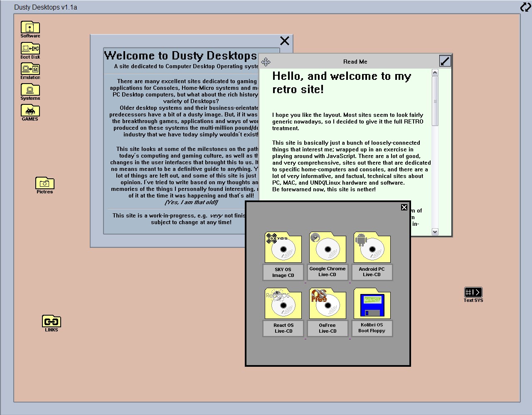Close the gray Live-CD folder window
Screen dimensions: 532x415
pos(404,207)
